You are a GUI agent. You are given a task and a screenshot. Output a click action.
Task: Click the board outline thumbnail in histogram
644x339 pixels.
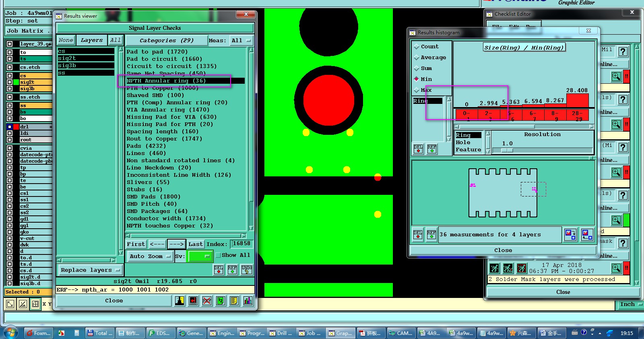click(x=503, y=193)
